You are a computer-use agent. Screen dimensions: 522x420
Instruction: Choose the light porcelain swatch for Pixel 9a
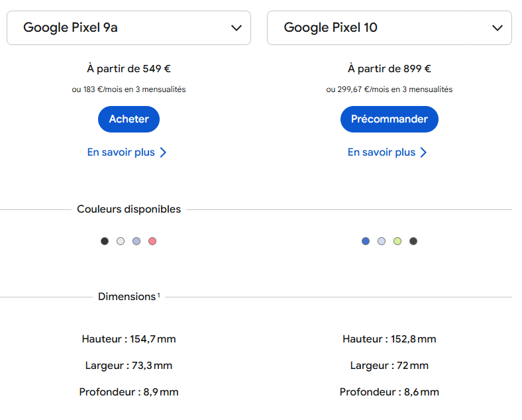pyautogui.click(x=121, y=241)
